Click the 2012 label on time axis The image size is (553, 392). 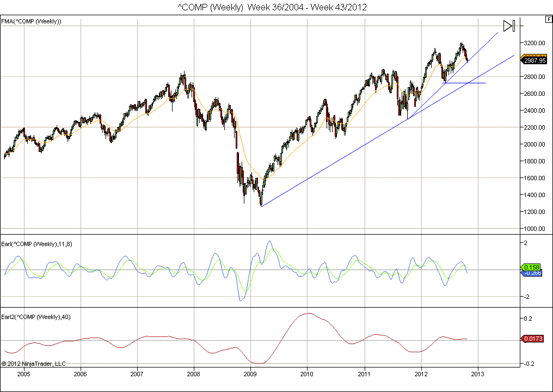[421, 374]
